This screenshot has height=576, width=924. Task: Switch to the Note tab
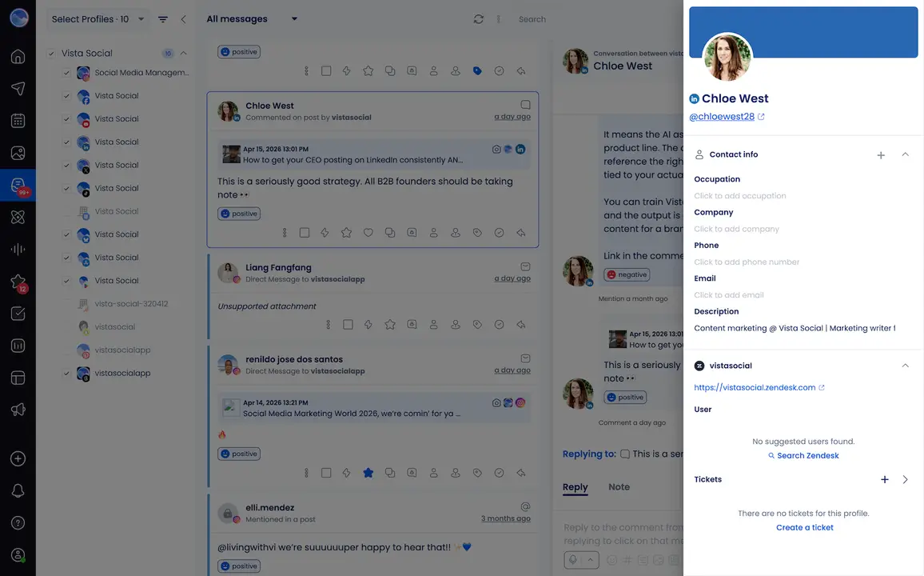click(x=617, y=486)
